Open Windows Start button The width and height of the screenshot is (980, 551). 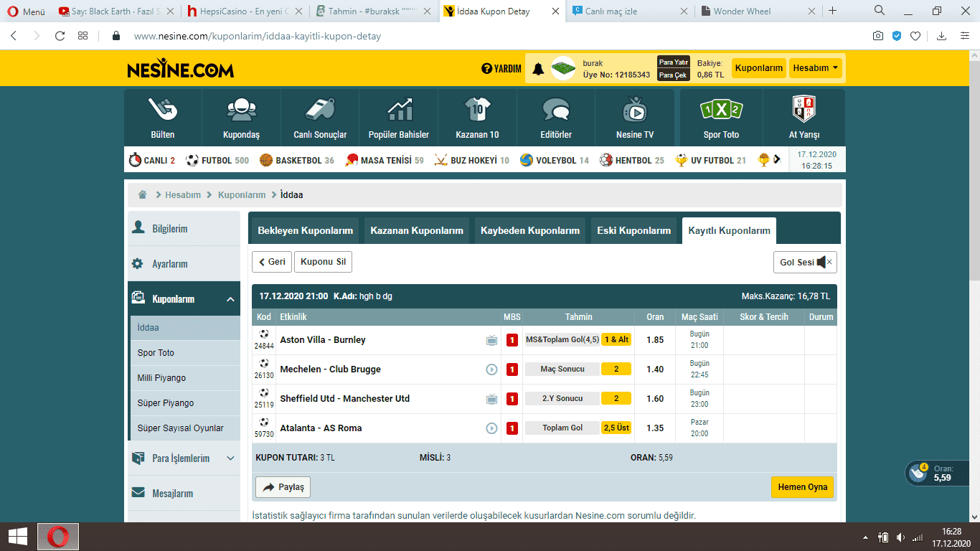tap(18, 537)
